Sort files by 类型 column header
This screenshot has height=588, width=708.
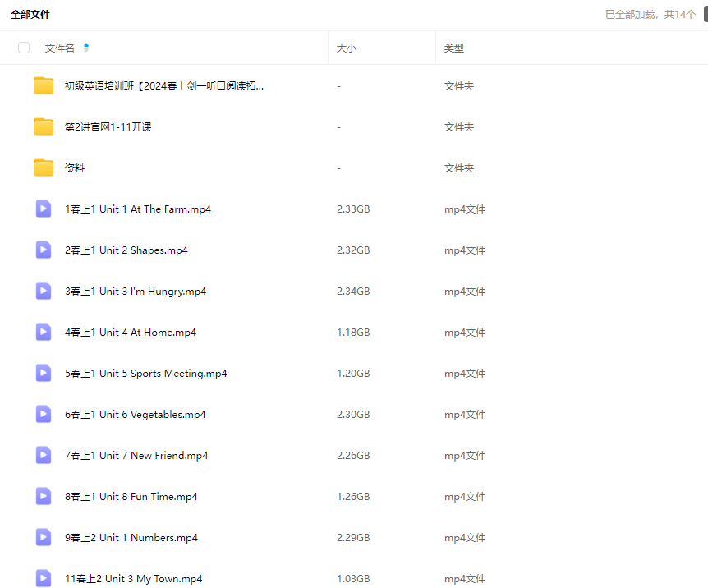[454, 48]
